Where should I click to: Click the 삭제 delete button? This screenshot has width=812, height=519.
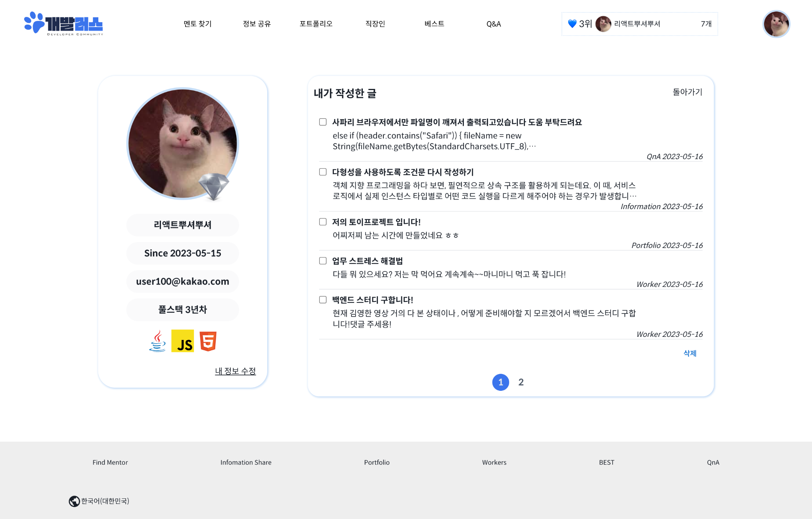(x=690, y=353)
